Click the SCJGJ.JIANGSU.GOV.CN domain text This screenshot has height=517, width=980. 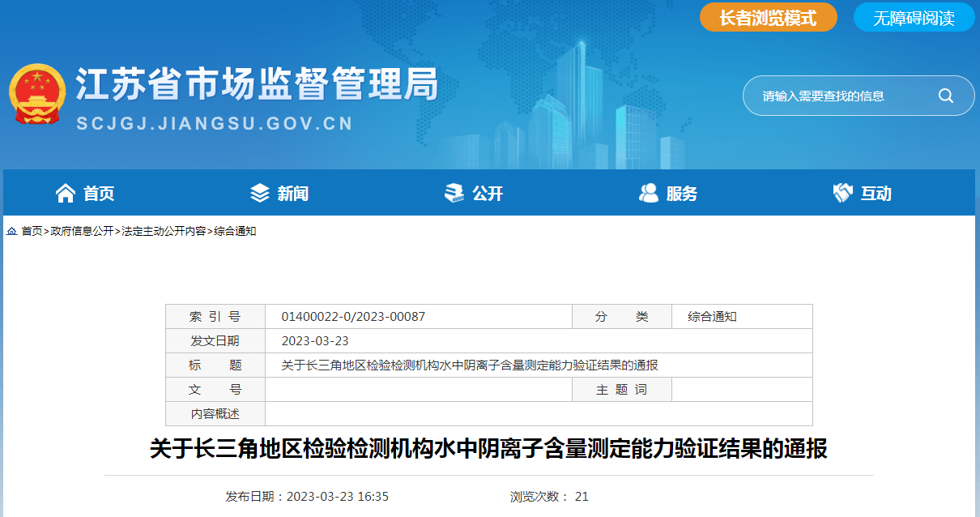[215, 124]
